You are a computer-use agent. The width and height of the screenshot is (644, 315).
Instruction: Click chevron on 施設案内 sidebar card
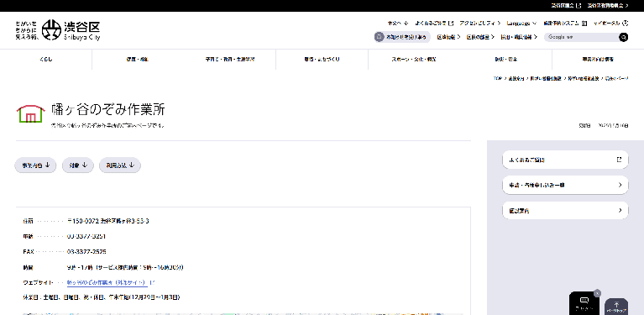pos(620,211)
